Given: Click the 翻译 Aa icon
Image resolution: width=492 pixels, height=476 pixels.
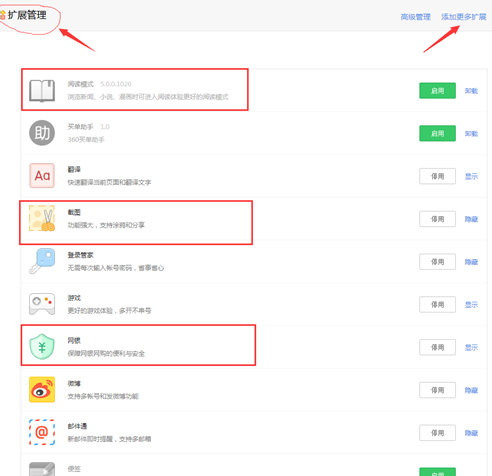Looking at the screenshot, I should point(42,175).
